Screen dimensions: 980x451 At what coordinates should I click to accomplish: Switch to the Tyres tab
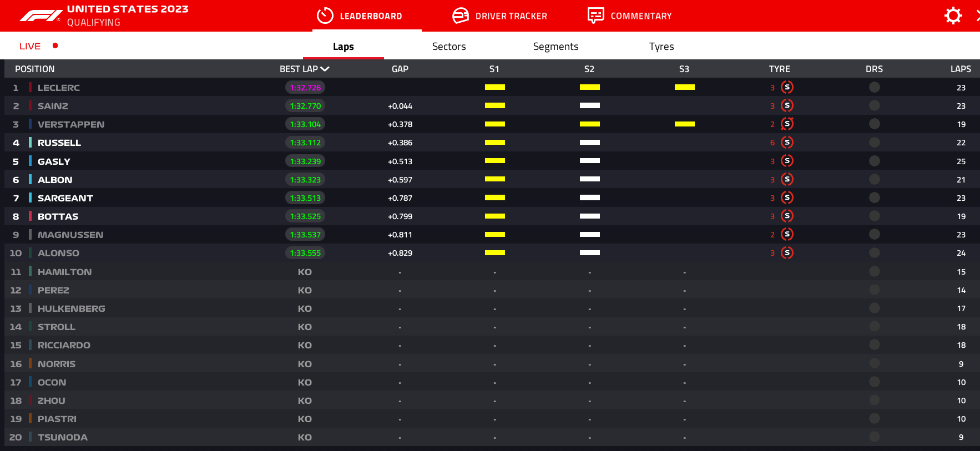coord(661,47)
